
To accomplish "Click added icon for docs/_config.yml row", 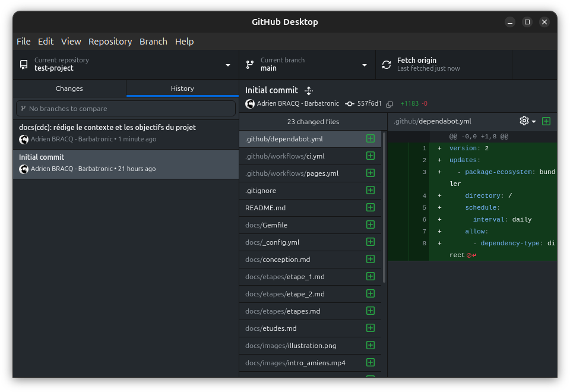I will tap(370, 242).
